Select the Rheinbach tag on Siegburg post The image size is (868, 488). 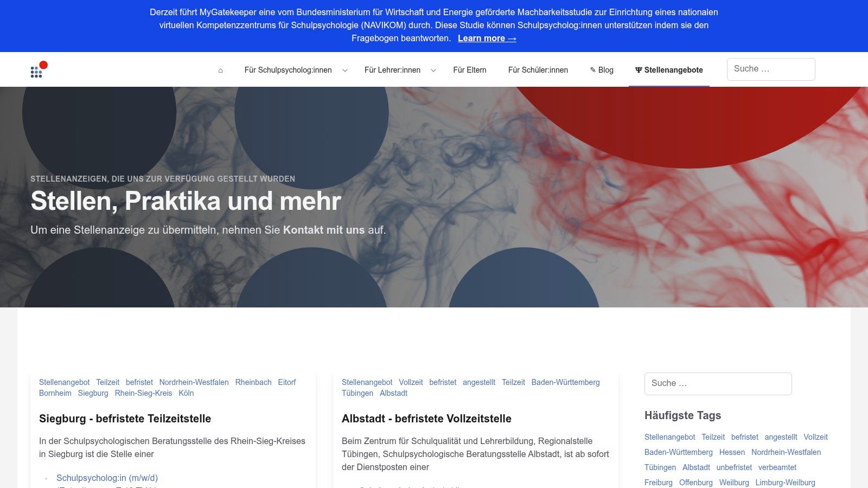click(x=253, y=382)
